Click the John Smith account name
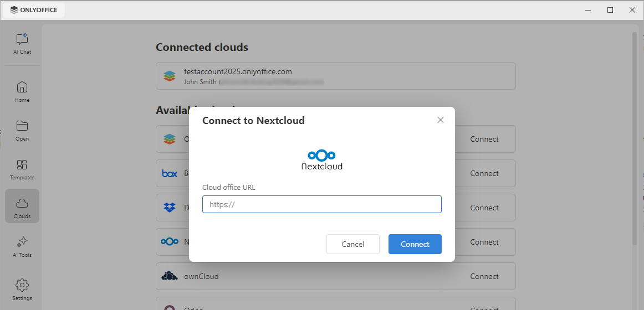The image size is (644, 310). pos(201,82)
